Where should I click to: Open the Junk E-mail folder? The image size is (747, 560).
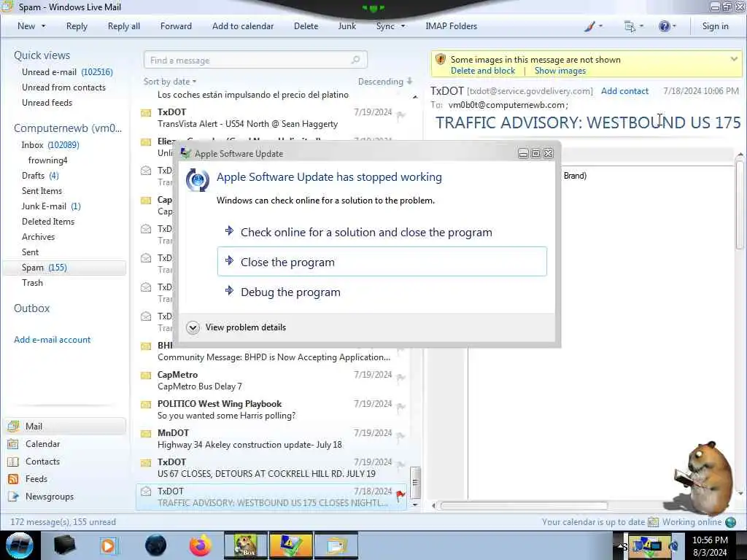click(x=51, y=206)
